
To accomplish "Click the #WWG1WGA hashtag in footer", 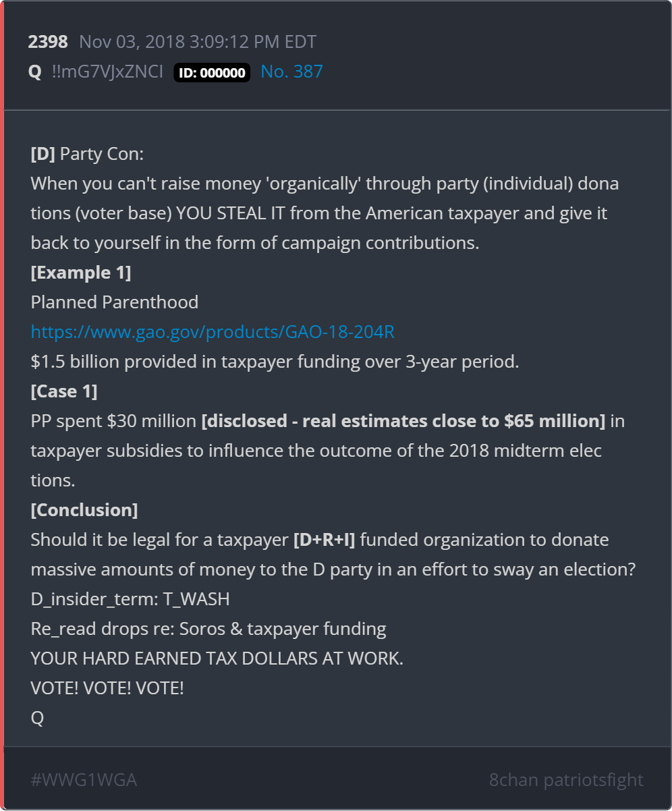I will (x=84, y=780).
